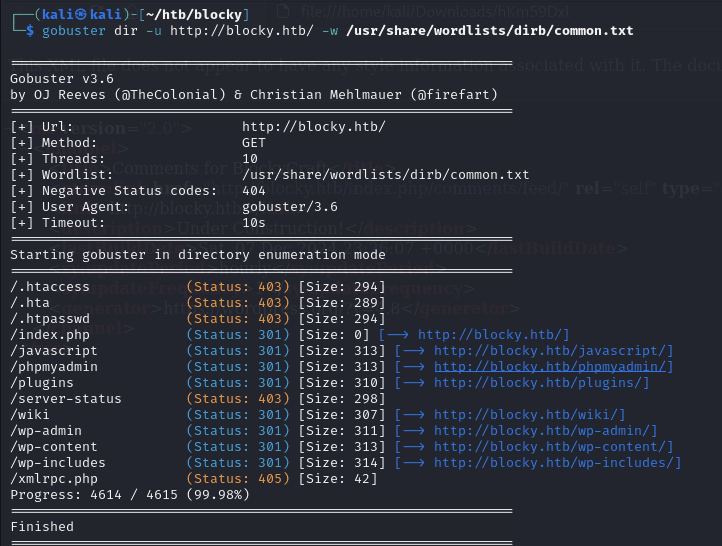Screen dimensions: 722x546
Task: Click the /server-status result path
Action: [66, 399]
